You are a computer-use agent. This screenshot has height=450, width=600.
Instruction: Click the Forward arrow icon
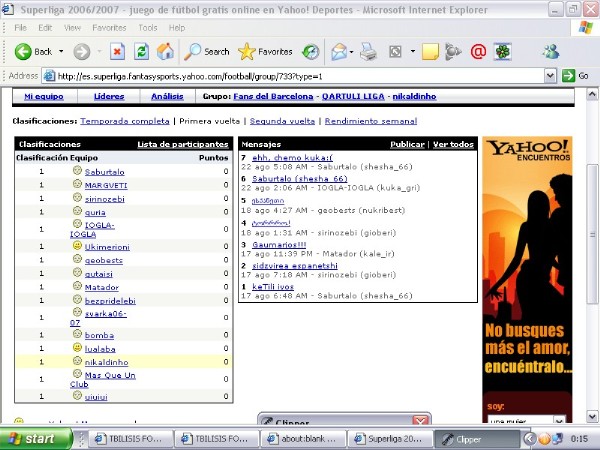82,51
